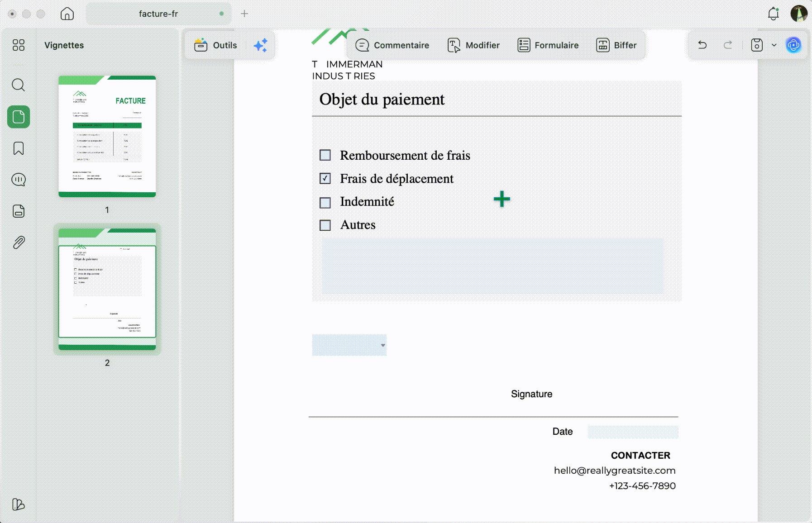Viewport: 812px width, 523px height.
Task: Click the +123-456-7890 phone number
Action: [x=642, y=486]
